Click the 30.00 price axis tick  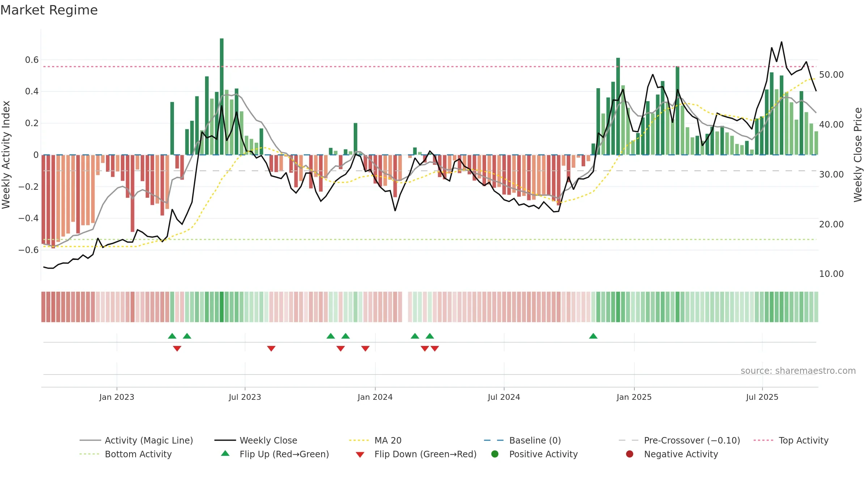tap(831, 174)
